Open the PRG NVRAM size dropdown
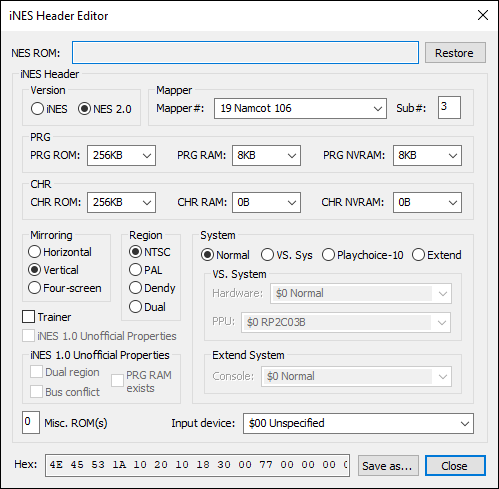Screen dimensions: 499x489 click(427, 155)
